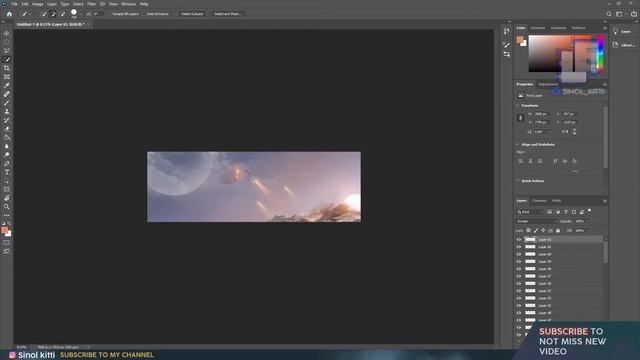640x360 pixels.
Task: Select the Move tool
Action: coord(7,33)
